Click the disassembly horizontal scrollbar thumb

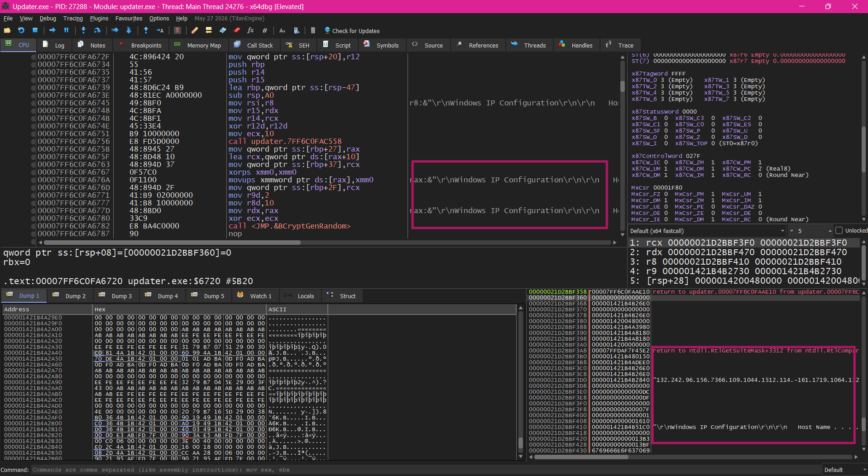(x=173, y=243)
